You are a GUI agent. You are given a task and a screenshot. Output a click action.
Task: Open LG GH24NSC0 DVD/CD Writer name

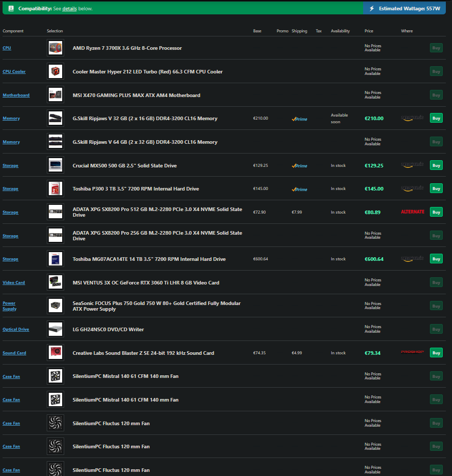tap(108, 329)
